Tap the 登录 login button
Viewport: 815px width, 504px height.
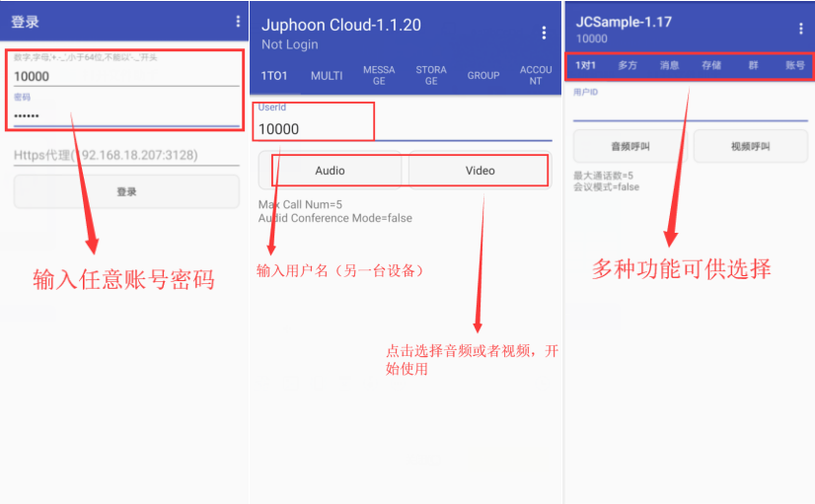[x=126, y=191]
